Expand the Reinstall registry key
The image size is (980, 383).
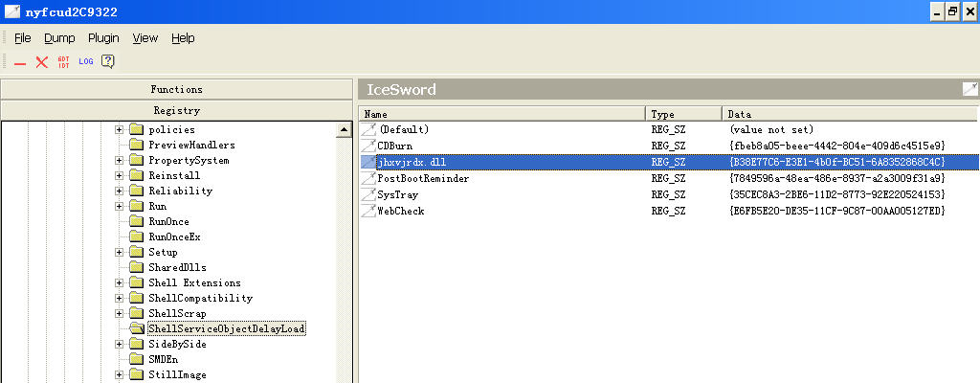(x=119, y=176)
